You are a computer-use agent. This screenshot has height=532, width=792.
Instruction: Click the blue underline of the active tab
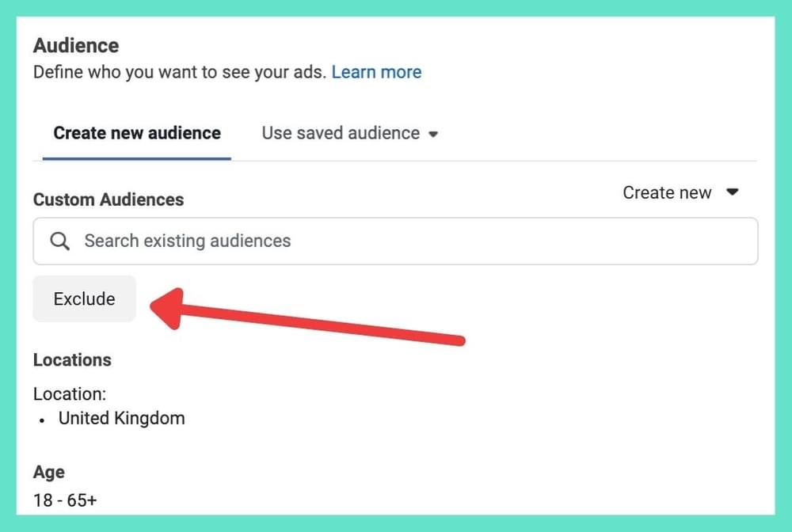tap(137, 158)
